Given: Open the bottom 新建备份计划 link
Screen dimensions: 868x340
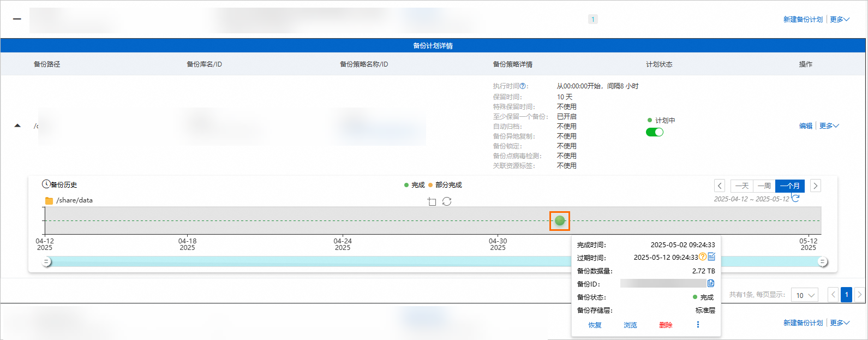Looking at the screenshot, I should tap(803, 323).
